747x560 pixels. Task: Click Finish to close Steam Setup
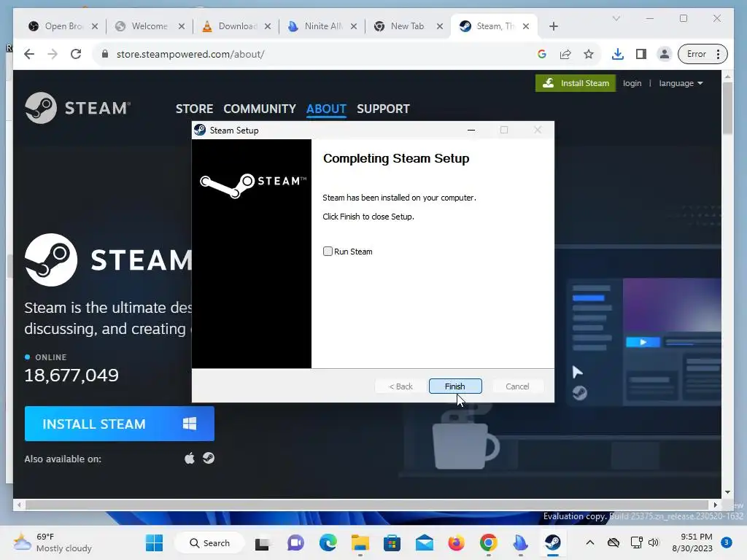pyautogui.click(x=455, y=386)
